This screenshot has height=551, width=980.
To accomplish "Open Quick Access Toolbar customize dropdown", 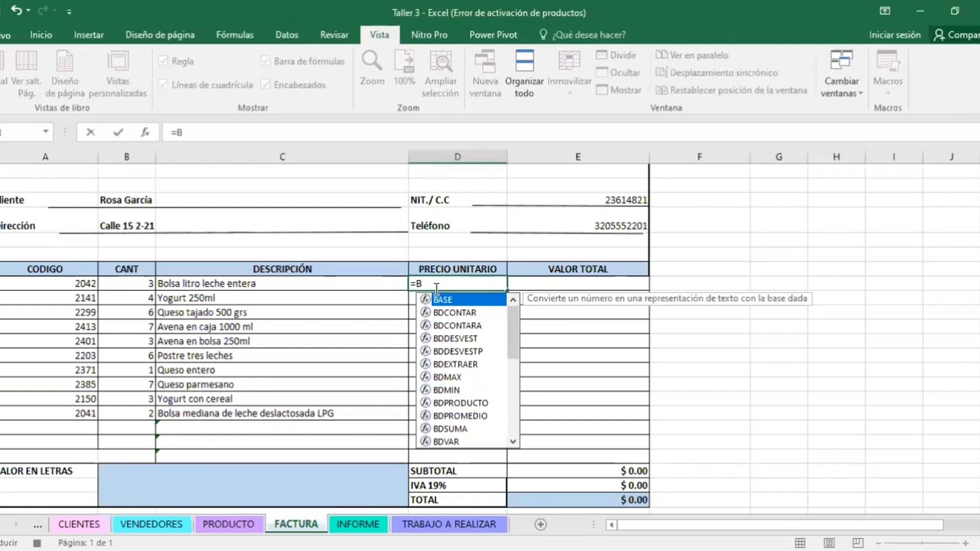I will pyautogui.click(x=69, y=12).
